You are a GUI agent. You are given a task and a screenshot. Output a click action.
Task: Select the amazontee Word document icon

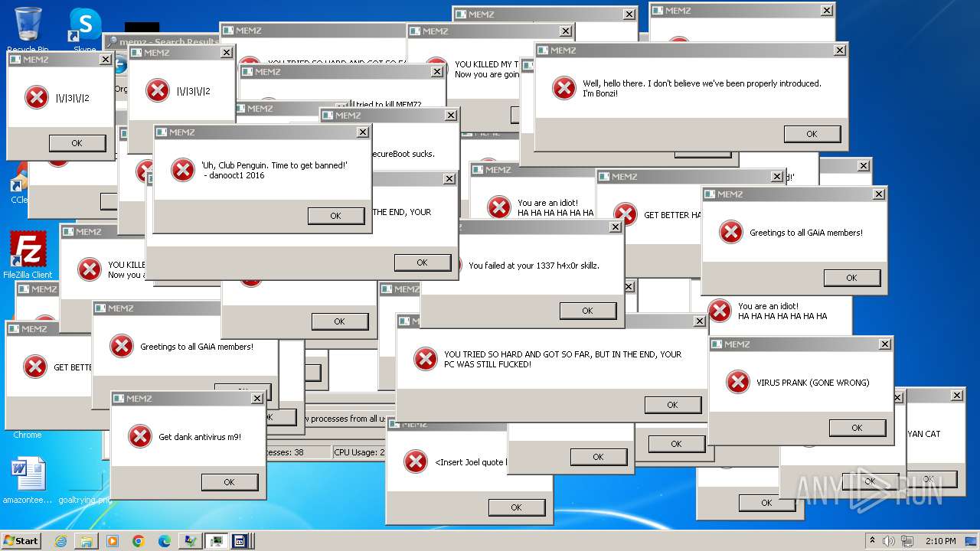pyautogui.click(x=28, y=481)
